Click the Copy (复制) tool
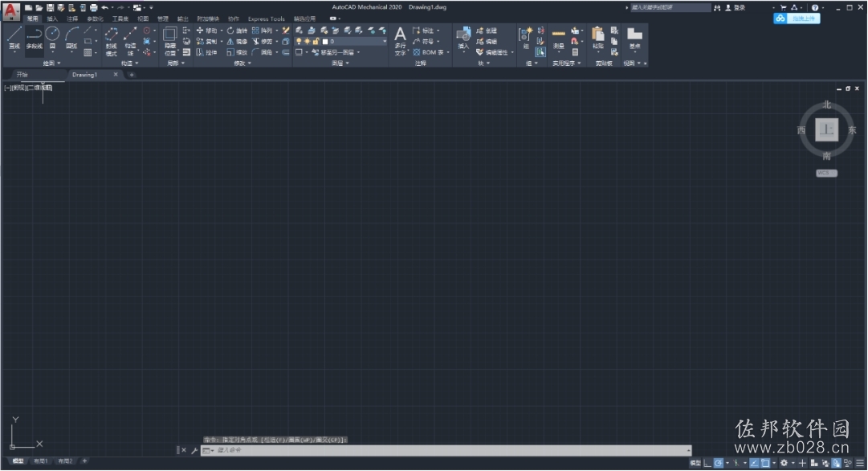Screen dimensions: 868x471 pos(206,42)
